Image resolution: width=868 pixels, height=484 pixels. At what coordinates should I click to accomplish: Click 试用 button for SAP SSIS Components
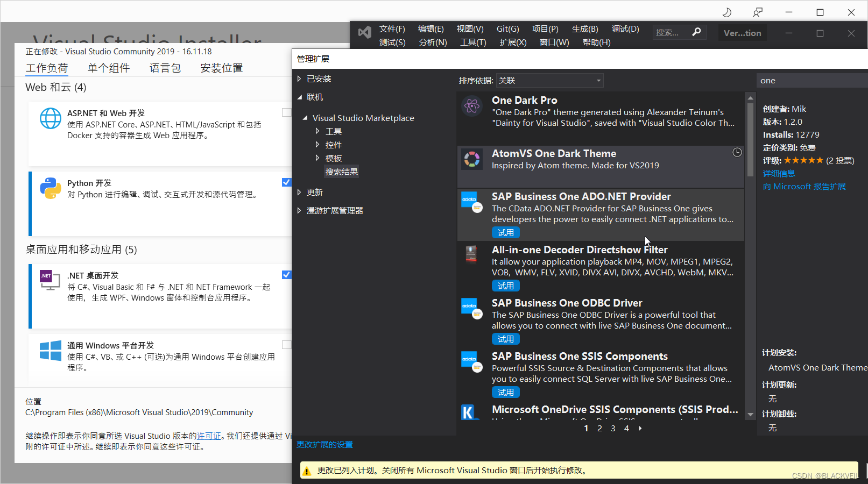[x=505, y=393]
